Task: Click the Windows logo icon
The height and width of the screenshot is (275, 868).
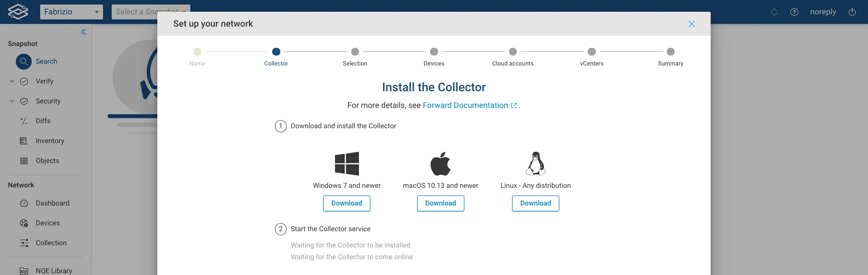Action: click(347, 163)
